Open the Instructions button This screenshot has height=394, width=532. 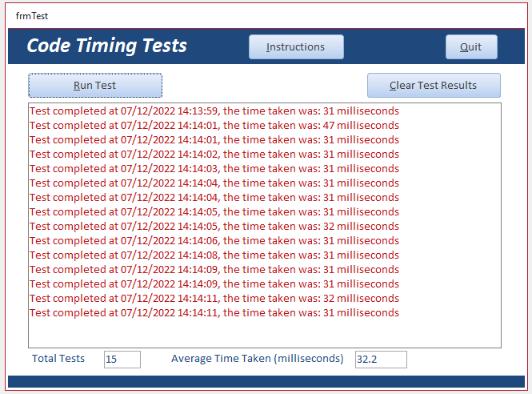[x=296, y=47]
